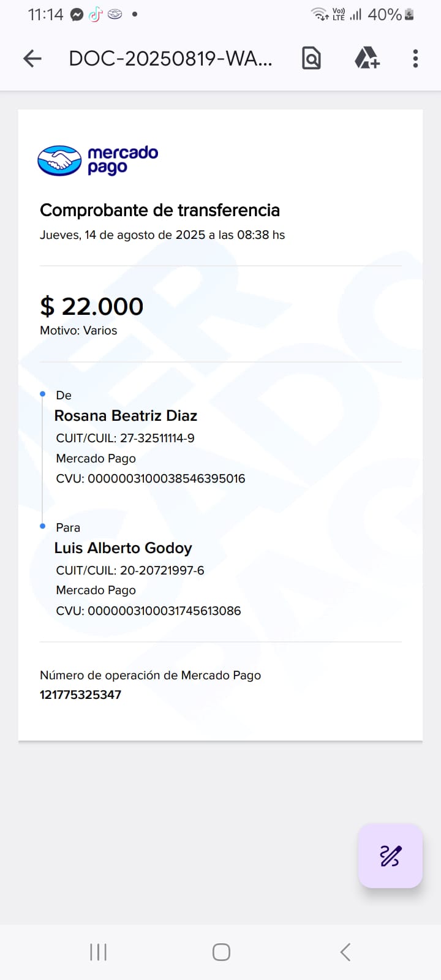The width and height of the screenshot is (441, 980).
Task: Tap operation number 121775325347
Action: [x=80, y=695]
